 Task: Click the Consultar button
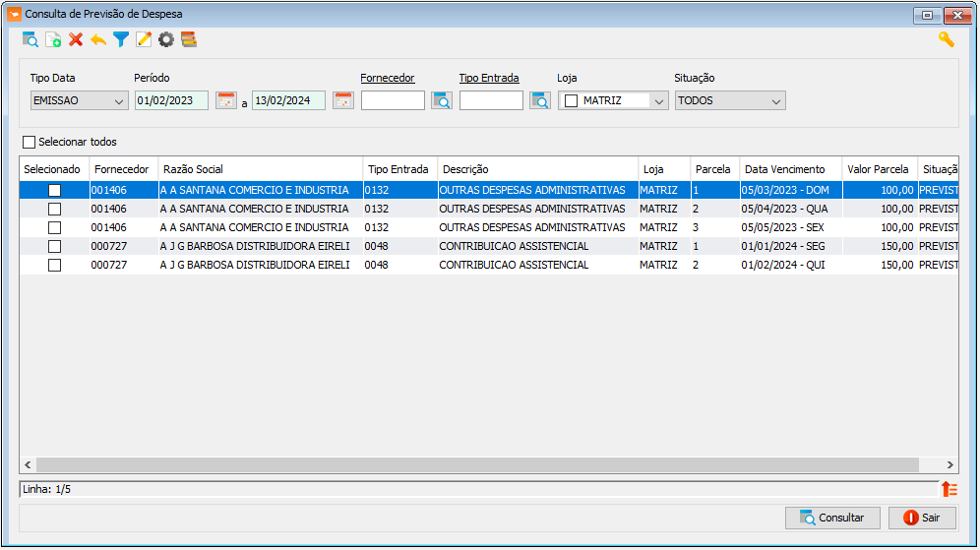tap(832, 518)
